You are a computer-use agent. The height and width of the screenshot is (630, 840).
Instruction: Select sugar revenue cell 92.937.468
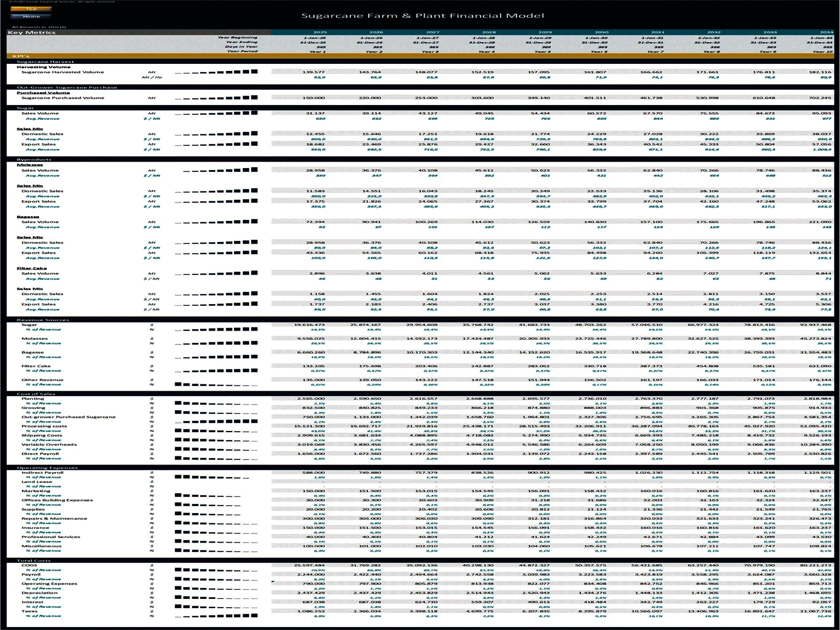coord(816,325)
